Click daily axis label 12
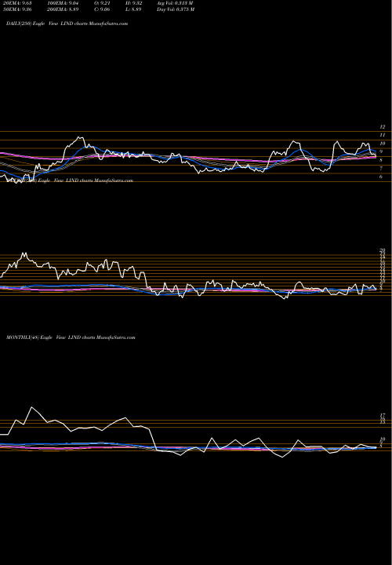Image resolution: width=392 pixels, height=565 pixels. [383, 127]
